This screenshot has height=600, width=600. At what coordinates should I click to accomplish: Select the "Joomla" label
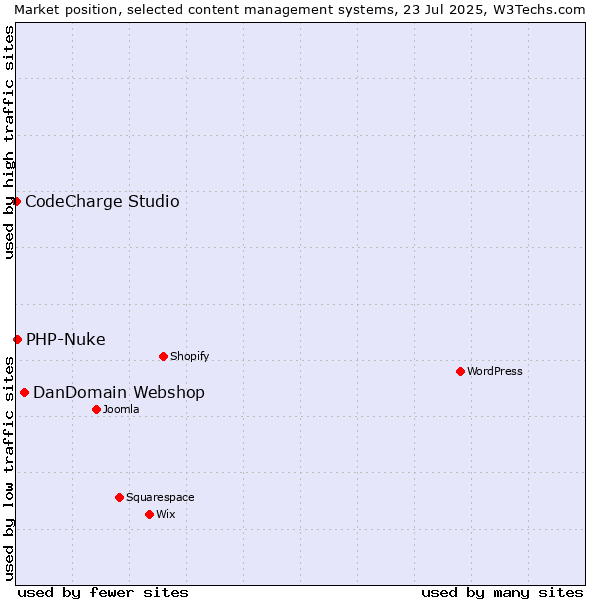[x=121, y=409]
